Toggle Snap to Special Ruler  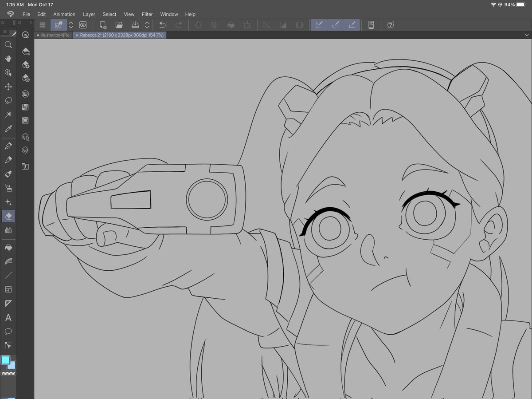(336, 25)
